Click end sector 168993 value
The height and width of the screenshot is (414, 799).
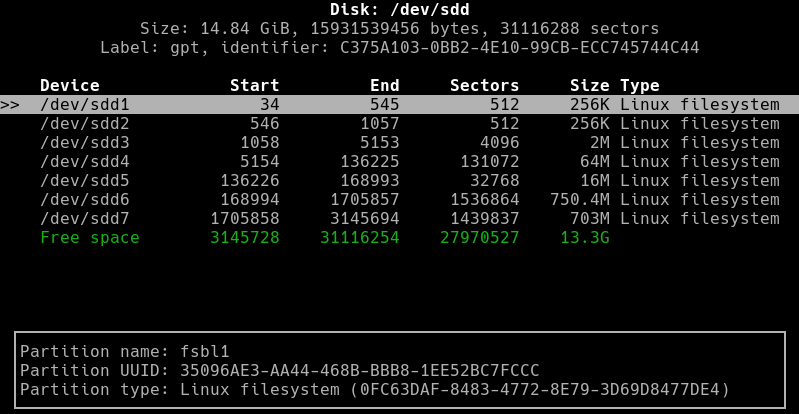coord(369,180)
